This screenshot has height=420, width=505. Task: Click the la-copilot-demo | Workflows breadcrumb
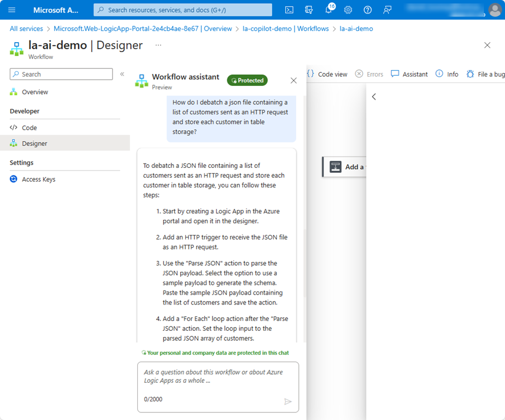click(x=285, y=28)
